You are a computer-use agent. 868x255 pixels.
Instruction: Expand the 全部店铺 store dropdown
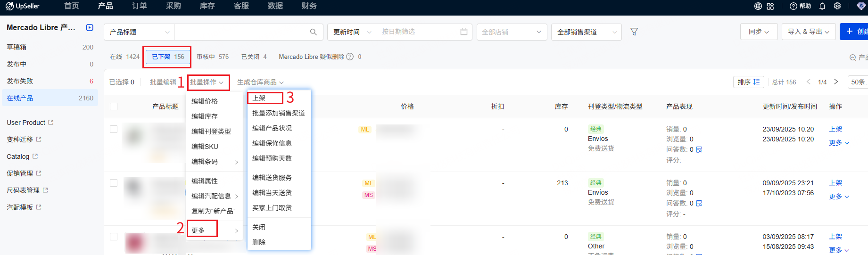(512, 32)
